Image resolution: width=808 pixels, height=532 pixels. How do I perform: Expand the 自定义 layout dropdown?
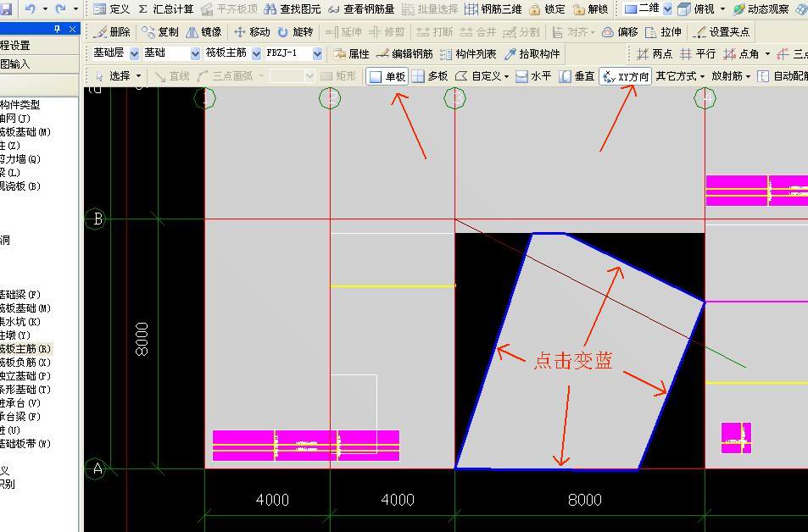(507, 76)
